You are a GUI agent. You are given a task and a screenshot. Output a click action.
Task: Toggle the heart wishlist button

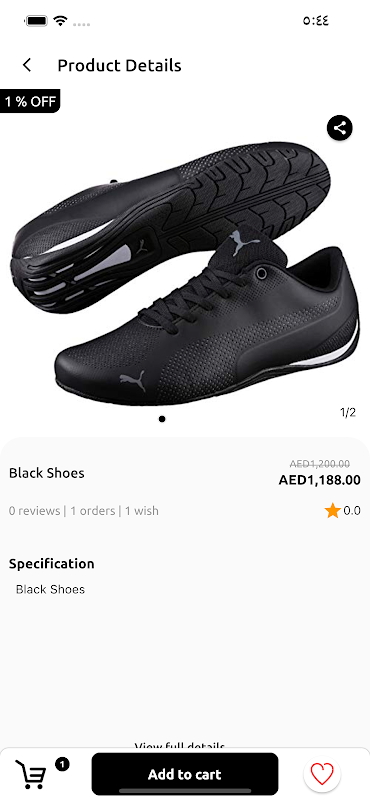[322, 774]
